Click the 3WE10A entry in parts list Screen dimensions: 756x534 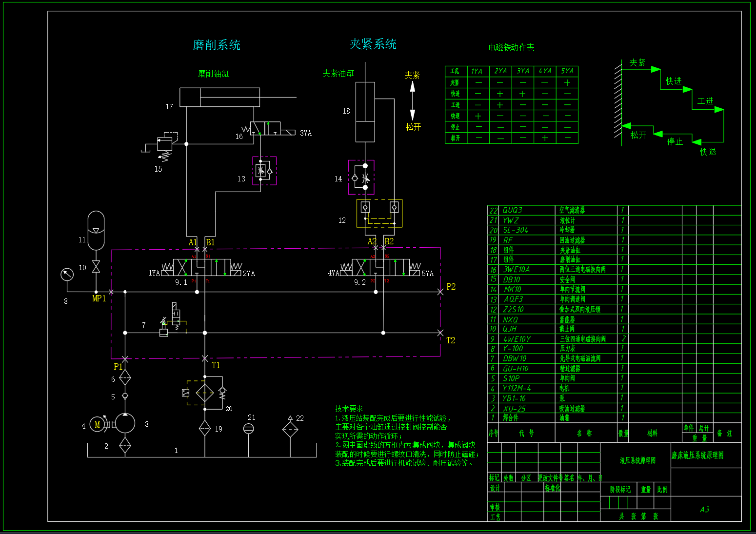(517, 269)
